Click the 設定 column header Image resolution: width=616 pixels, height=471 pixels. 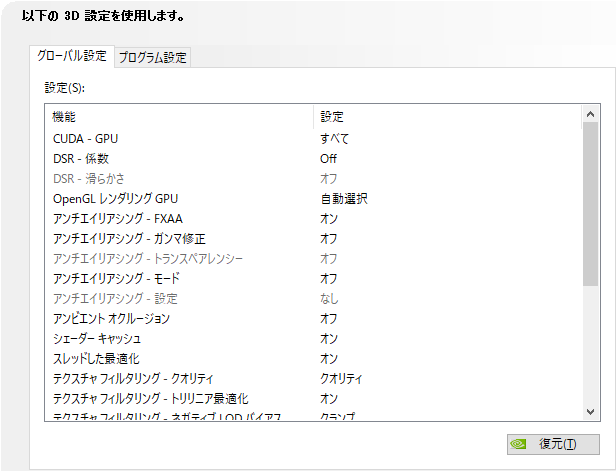point(447,117)
